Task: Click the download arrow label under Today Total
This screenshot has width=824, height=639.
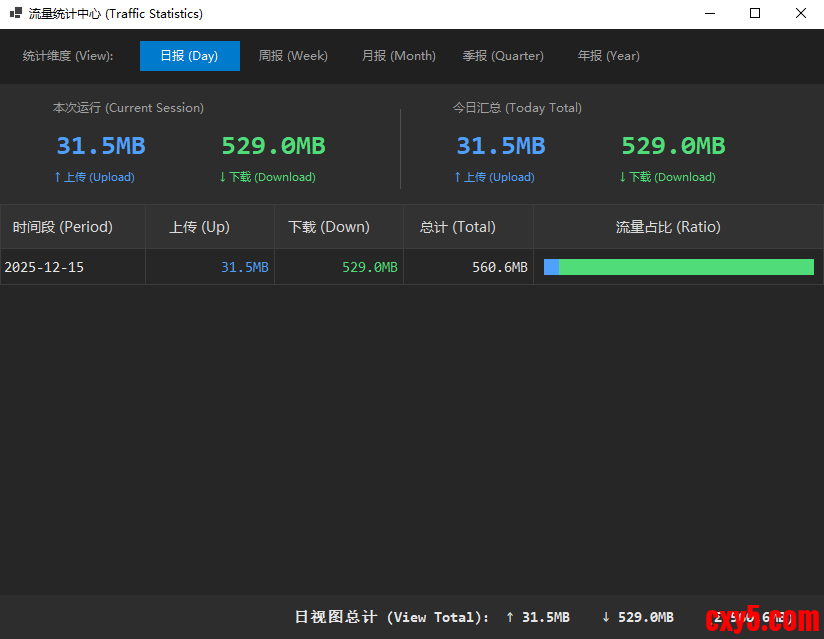Action: click(x=667, y=177)
